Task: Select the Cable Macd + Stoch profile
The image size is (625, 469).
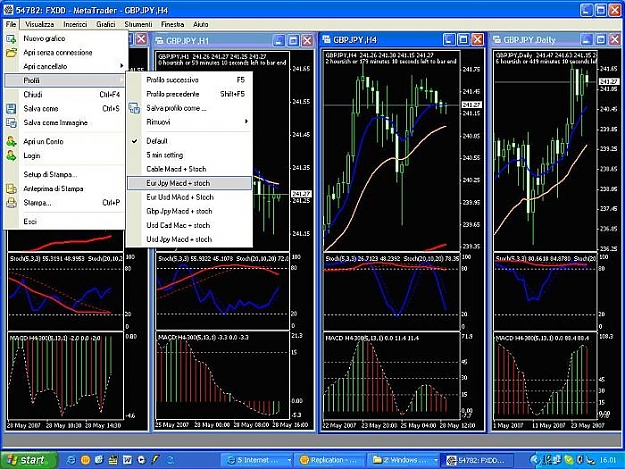Action: tap(189, 169)
